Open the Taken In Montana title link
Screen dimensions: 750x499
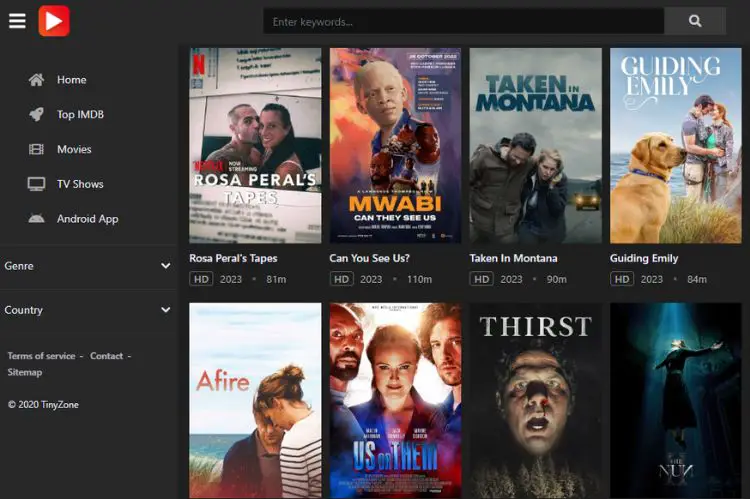pos(513,258)
